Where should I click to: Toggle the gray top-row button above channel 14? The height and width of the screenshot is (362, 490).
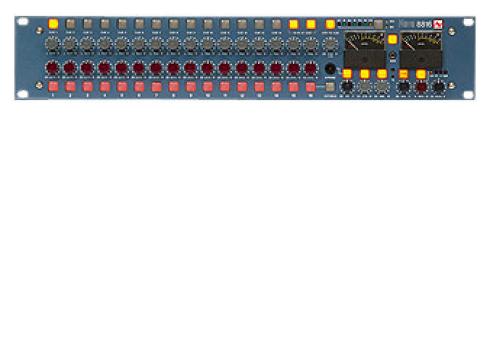277,24
